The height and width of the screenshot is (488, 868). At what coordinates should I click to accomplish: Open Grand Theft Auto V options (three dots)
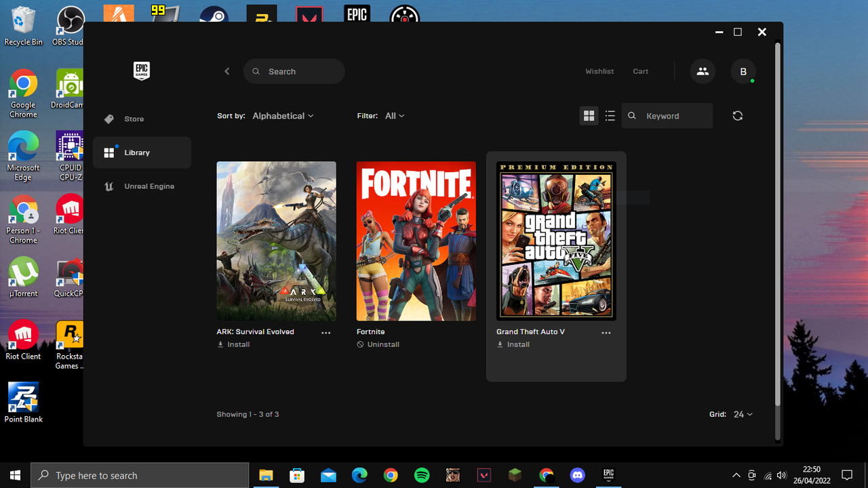(x=606, y=333)
